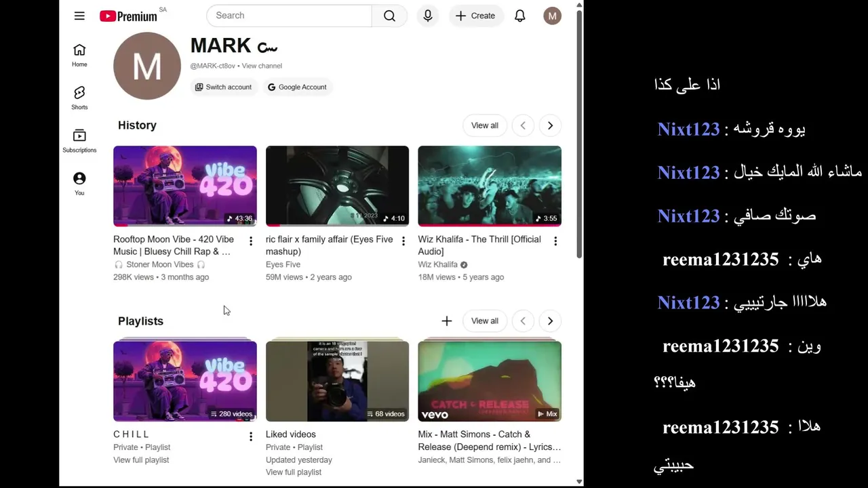
Task: Go to YouTube Premium home logo
Action: coord(128,16)
